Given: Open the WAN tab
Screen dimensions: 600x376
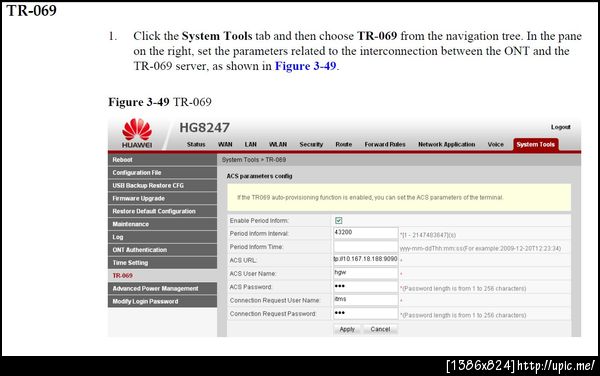Looking at the screenshot, I should (225, 144).
